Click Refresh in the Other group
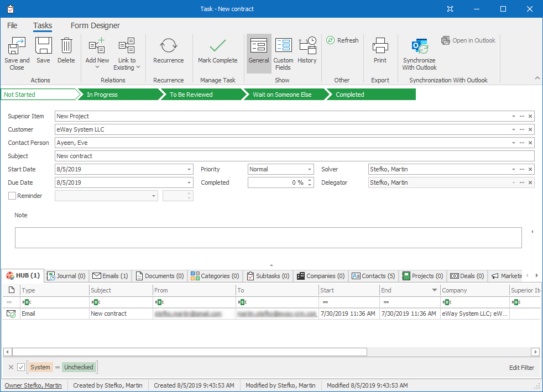Image resolution: width=543 pixels, height=392 pixels. coord(342,40)
